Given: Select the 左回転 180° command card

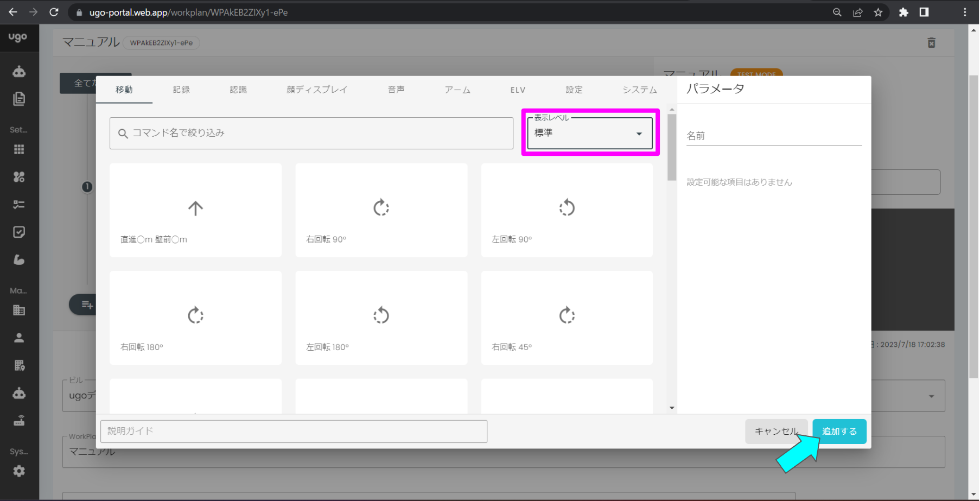Looking at the screenshot, I should (381, 318).
